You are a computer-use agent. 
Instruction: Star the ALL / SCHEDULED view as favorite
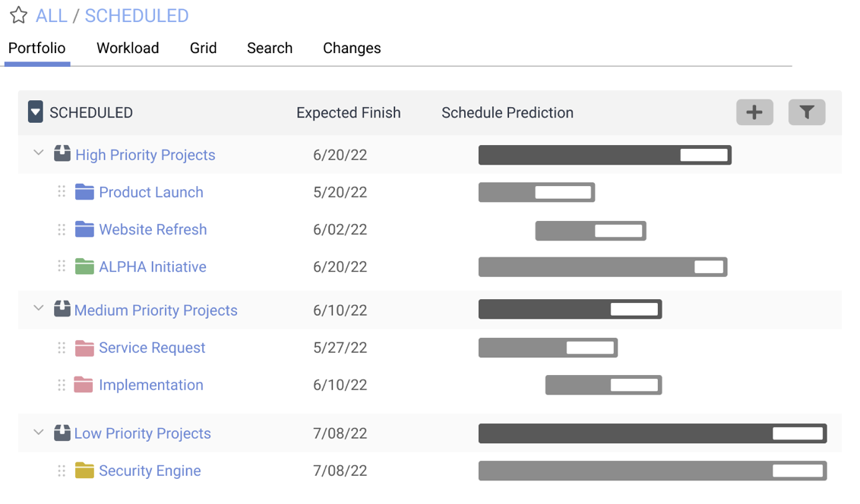click(18, 15)
